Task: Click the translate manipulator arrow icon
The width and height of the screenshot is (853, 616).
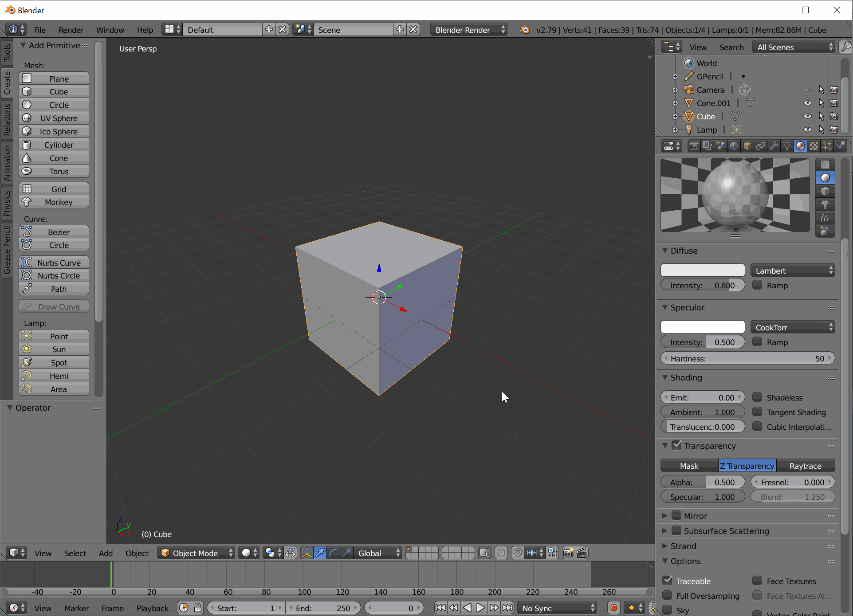Action: pyautogui.click(x=320, y=553)
